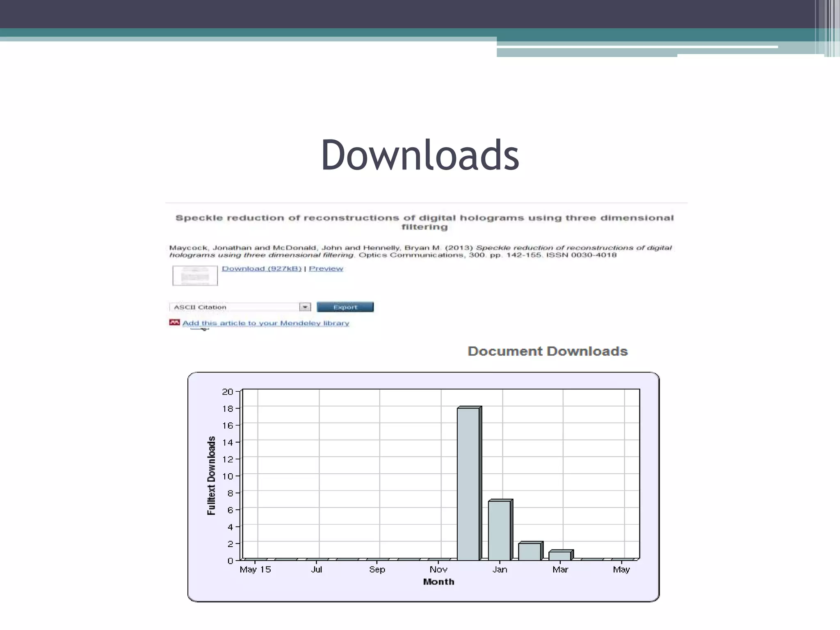Click the Download (927kB) link
This screenshot has width=840, height=630.
click(x=262, y=269)
